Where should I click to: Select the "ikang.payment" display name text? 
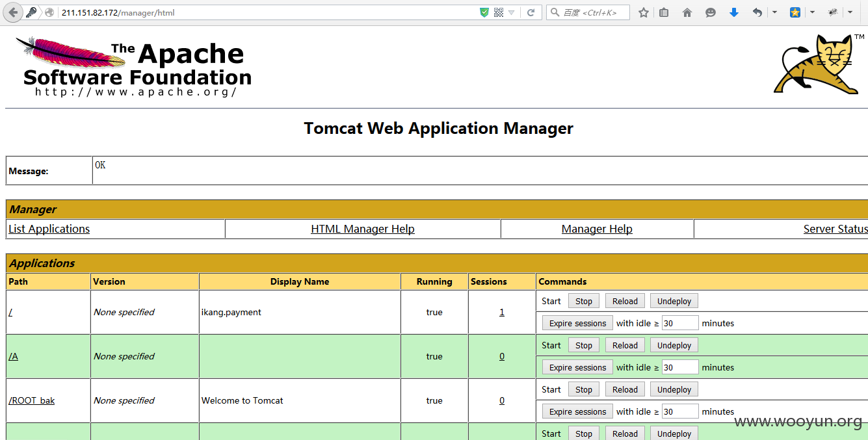coord(231,312)
